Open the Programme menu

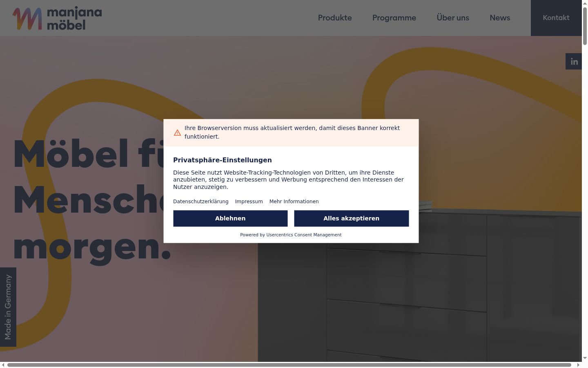tap(394, 18)
